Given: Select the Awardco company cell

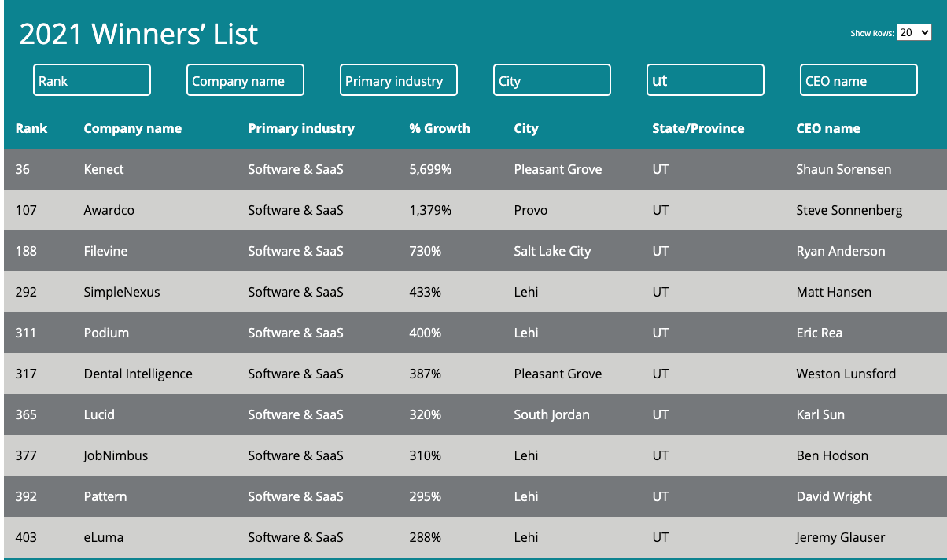Looking at the screenshot, I should click(109, 210).
